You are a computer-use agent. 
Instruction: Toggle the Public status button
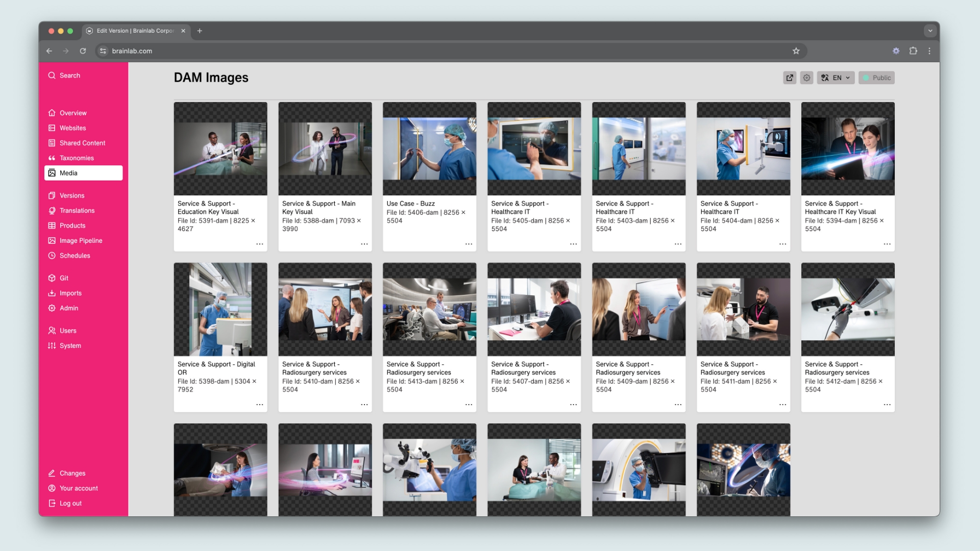click(x=876, y=78)
